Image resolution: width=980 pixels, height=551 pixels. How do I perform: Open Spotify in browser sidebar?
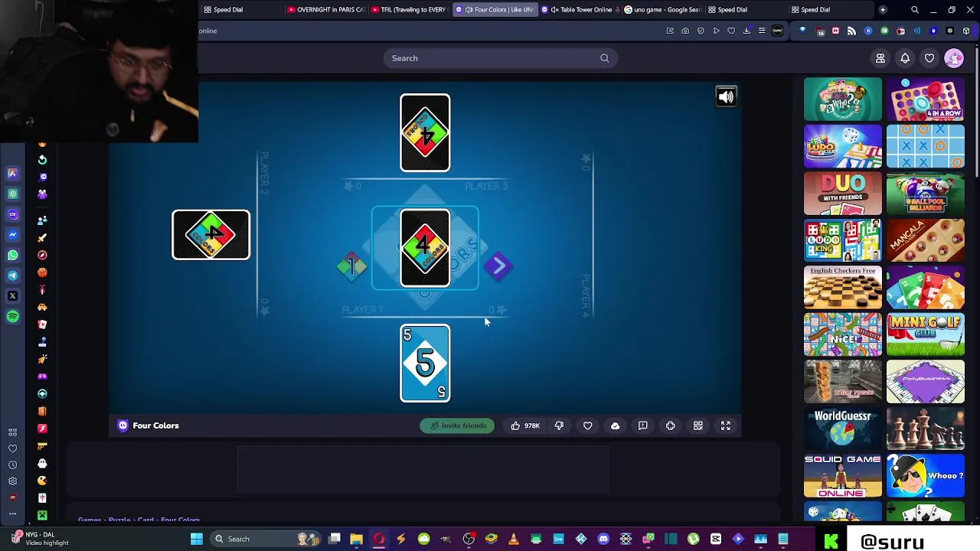(12, 316)
